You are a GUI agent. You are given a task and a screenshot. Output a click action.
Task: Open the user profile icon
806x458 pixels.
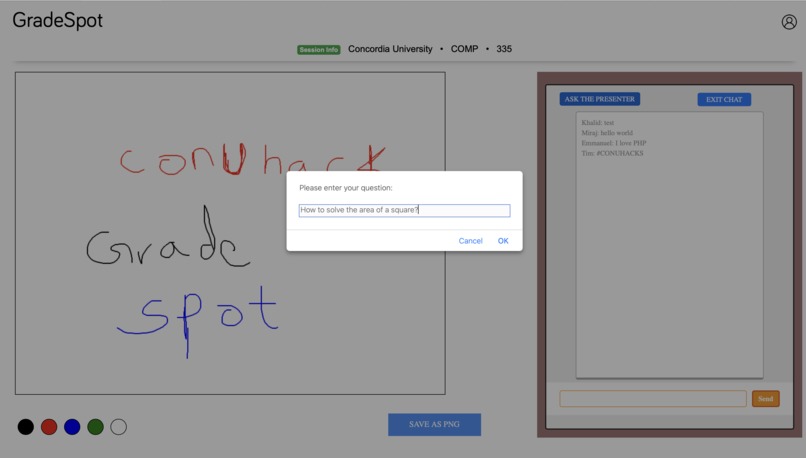click(x=789, y=22)
